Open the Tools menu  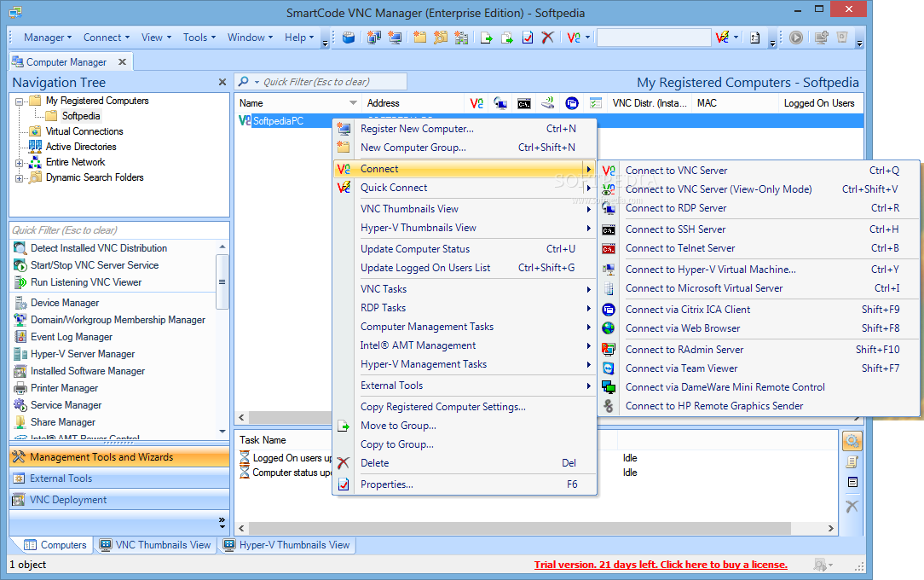[x=199, y=38]
